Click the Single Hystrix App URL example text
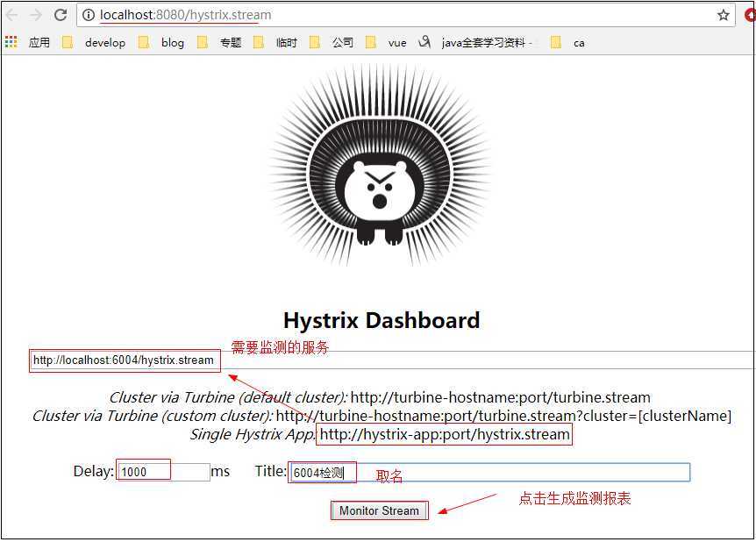 click(x=445, y=434)
